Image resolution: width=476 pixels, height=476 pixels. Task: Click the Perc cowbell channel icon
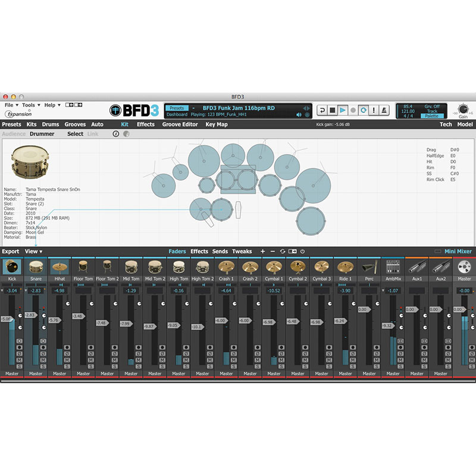369,267
